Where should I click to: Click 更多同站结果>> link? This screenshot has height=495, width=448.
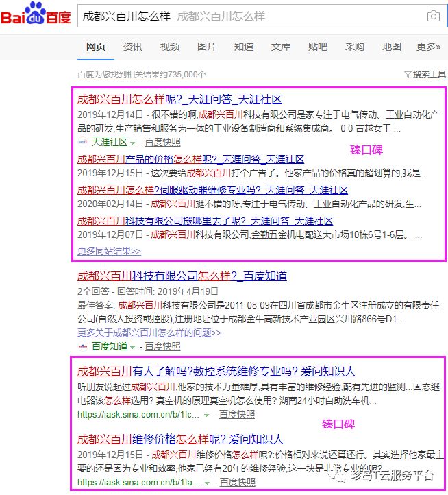click(109, 251)
